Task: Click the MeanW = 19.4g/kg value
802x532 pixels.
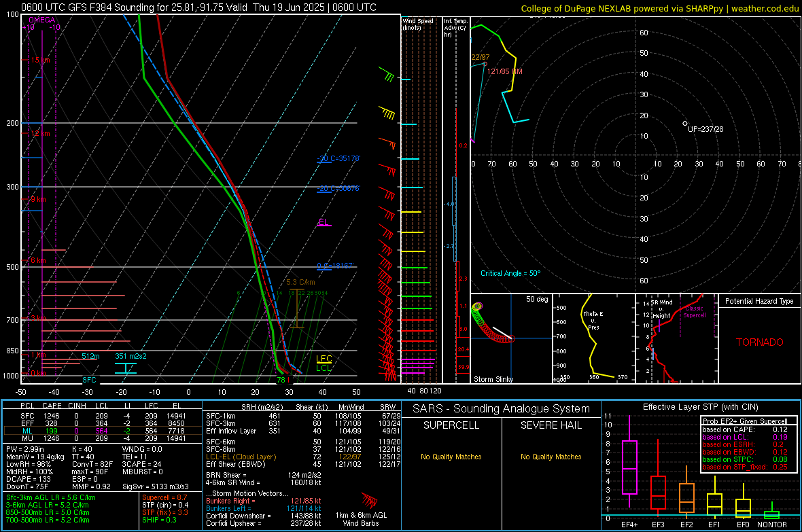Action: coord(35,457)
